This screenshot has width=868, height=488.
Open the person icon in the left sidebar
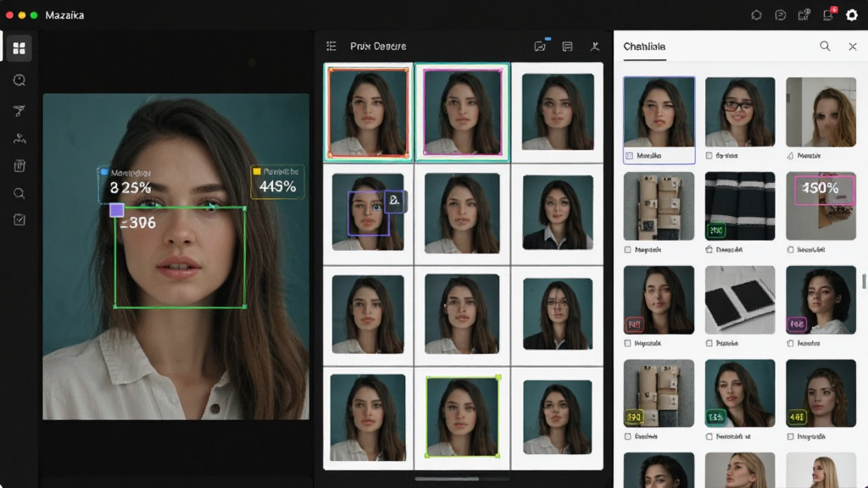[x=19, y=138]
